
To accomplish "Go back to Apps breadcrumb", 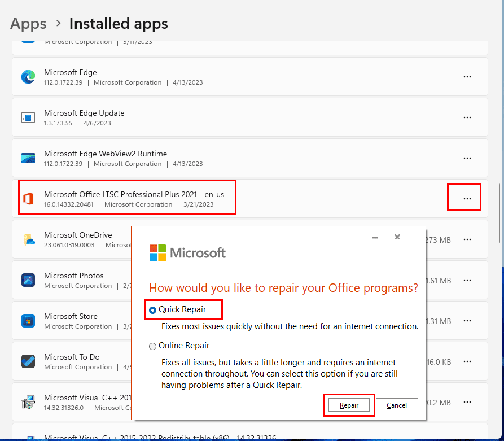I will (x=28, y=24).
